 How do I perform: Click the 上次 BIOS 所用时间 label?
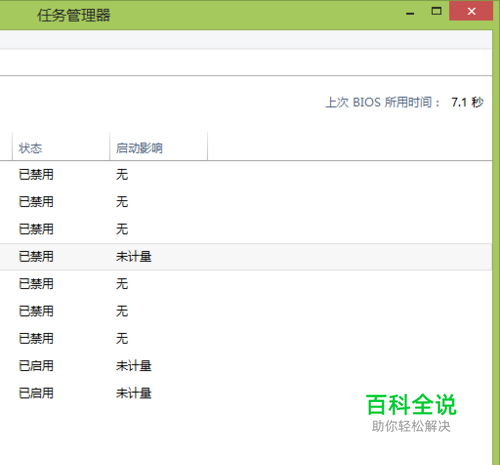coord(382,102)
